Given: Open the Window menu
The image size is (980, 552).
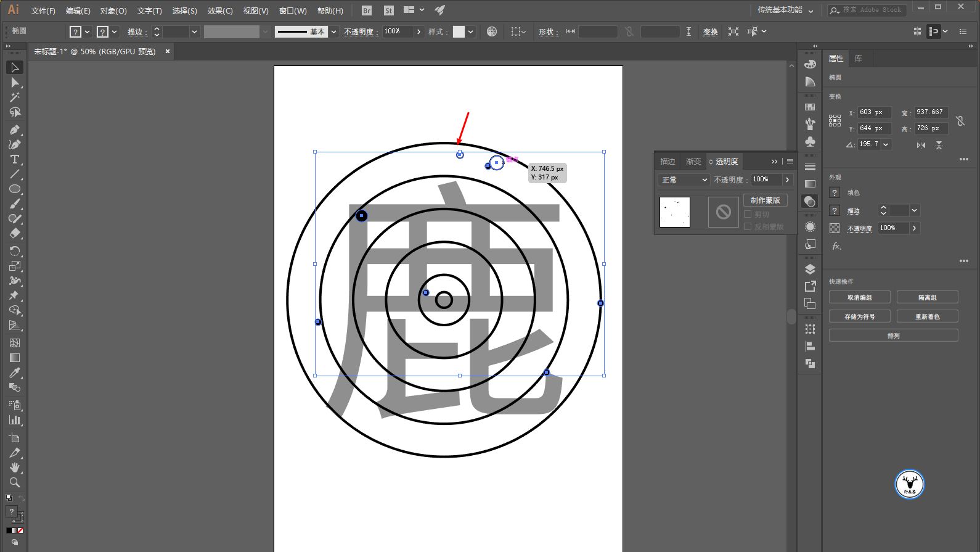Looking at the screenshot, I should [293, 10].
